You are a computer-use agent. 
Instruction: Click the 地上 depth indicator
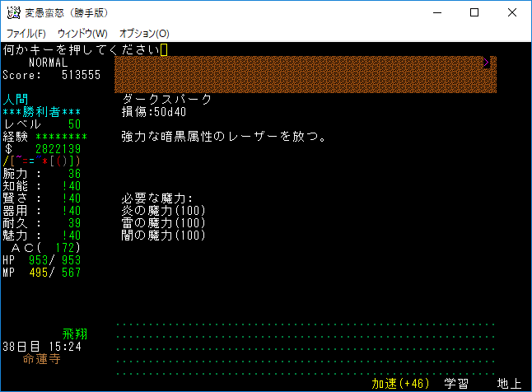508,384
